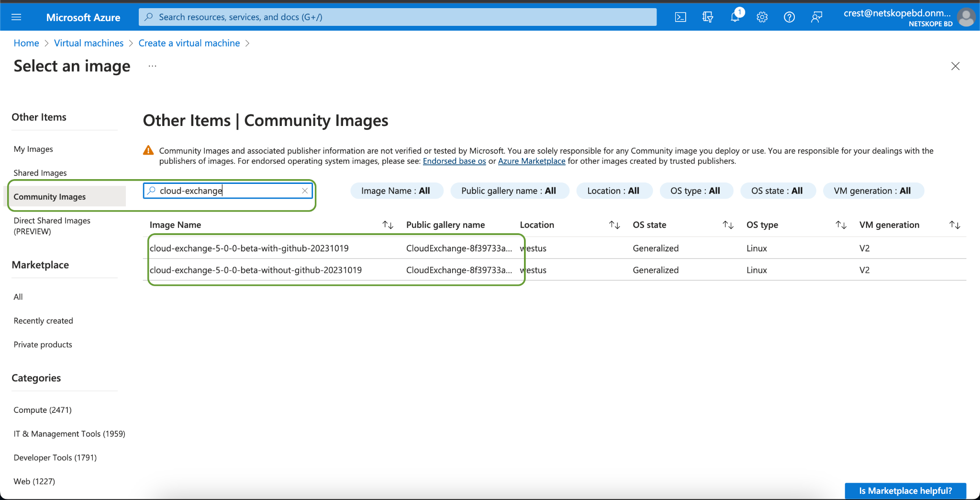The height and width of the screenshot is (500, 980).
Task: Click the orange warning icon by the disclaimer
Action: pos(148,150)
